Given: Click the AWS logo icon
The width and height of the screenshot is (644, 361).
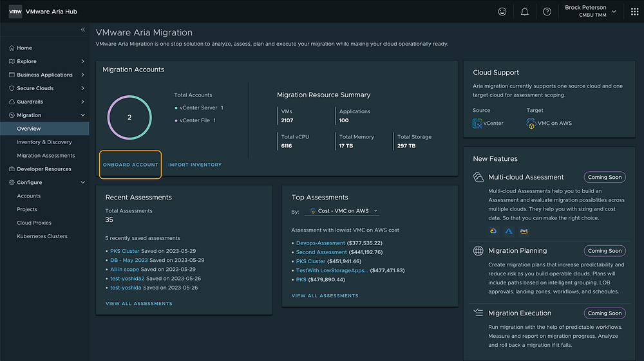Looking at the screenshot, I should tap(524, 231).
